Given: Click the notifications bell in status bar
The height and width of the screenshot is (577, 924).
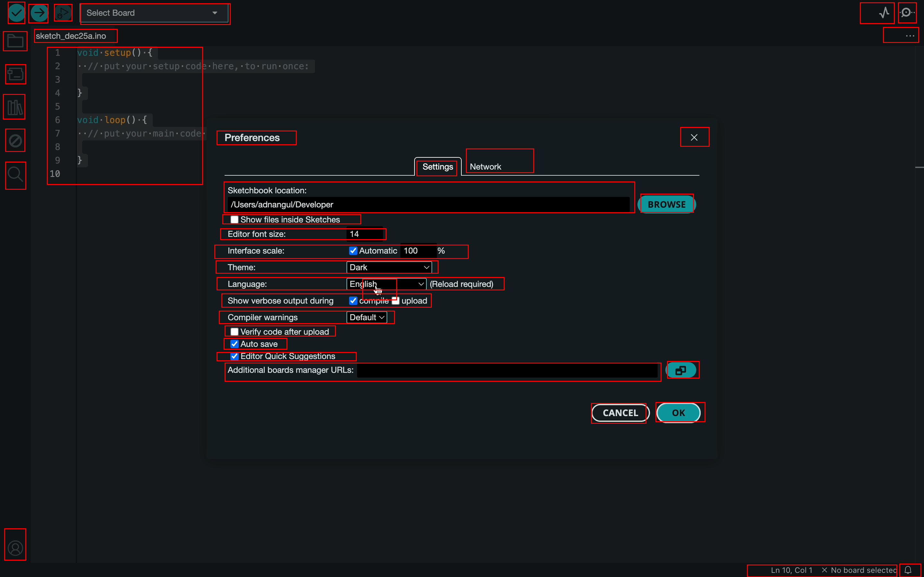Looking at the screenshot, I should click(x=908, y=570).
